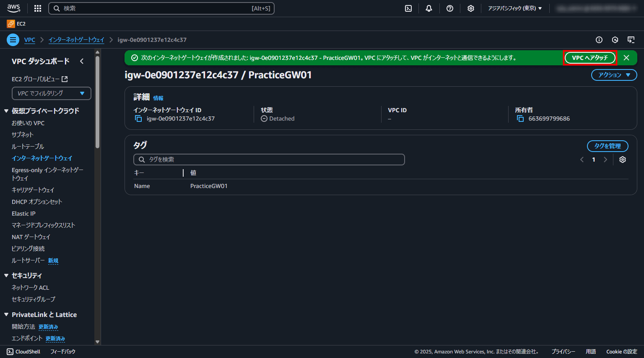The image size is (644, 358).
Task: Click the Name tag key cell
Action: point(142,186)
